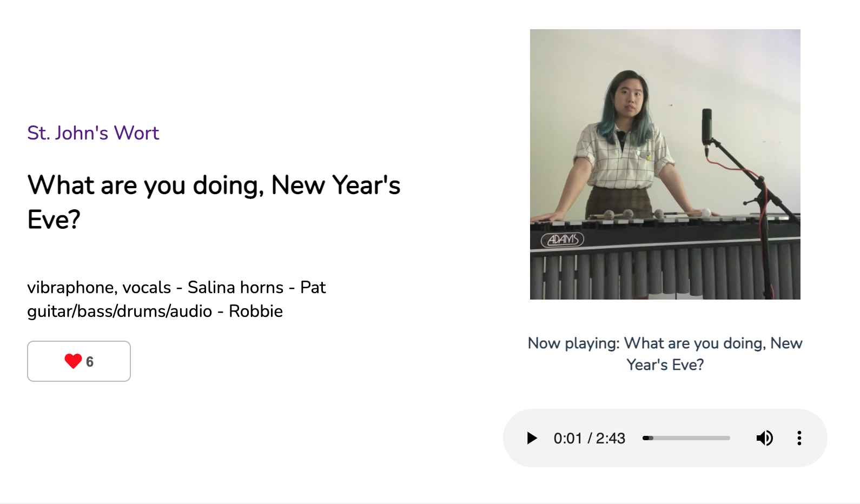Click the 0:01 / 2:43 time display
This screenshot has height=504, width=860.
click(589, 438)
